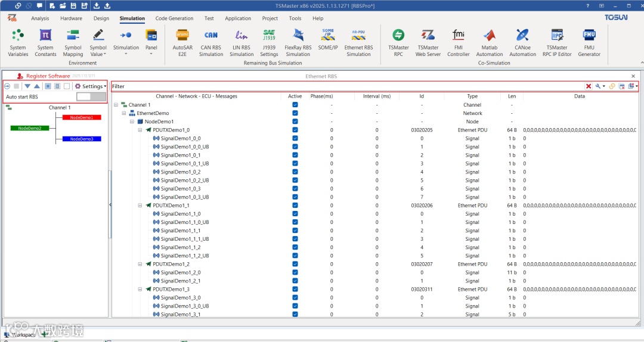The width and height of the screenshot is (644, 342).
Task: Open the Symbol Value dropdown
Action: click(x=98, y=42)
